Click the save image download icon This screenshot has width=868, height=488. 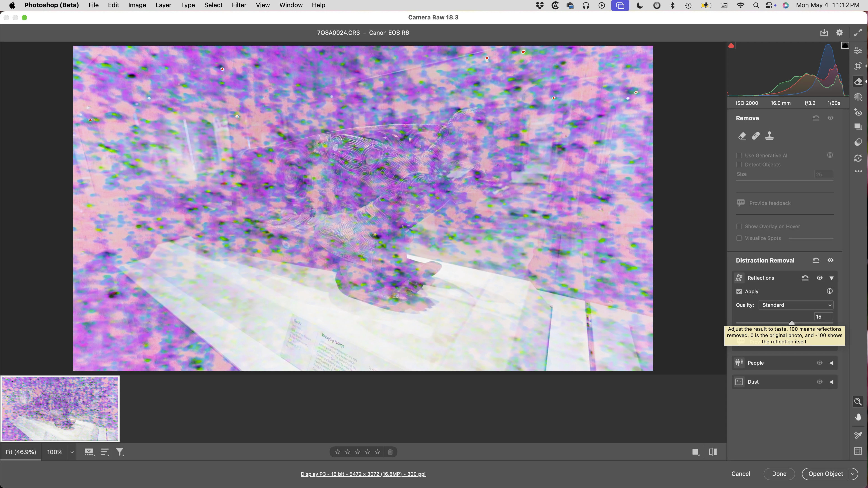(x=824, y=33)
